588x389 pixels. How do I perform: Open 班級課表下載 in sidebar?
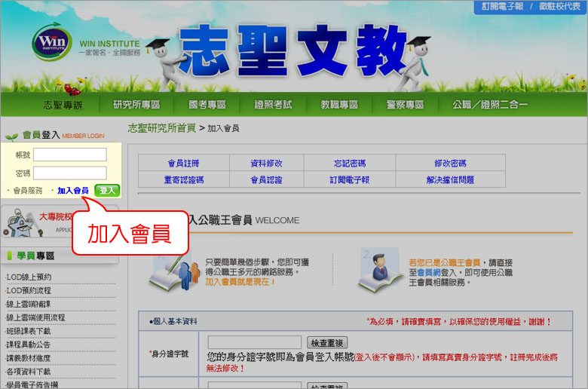point(28,331)
